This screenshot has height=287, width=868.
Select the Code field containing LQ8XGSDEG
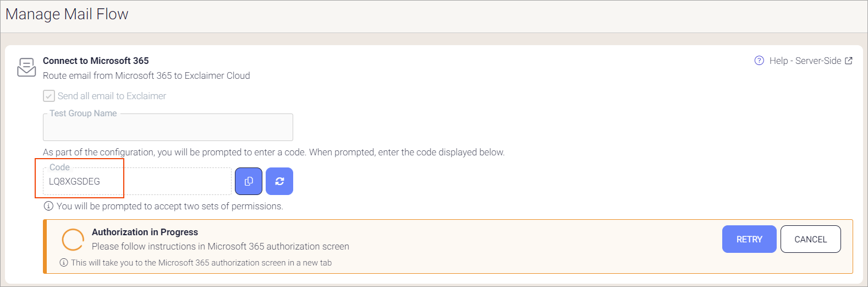click(136, 181)
